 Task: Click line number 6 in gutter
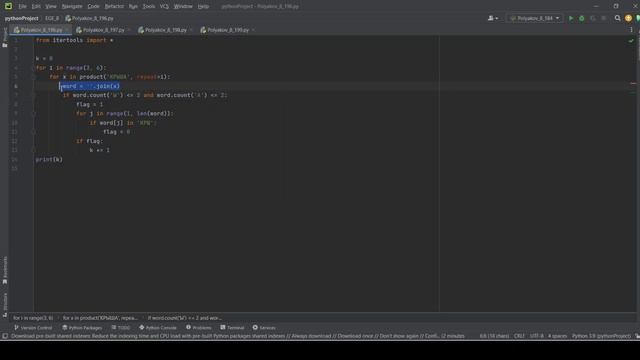point(16,86)
